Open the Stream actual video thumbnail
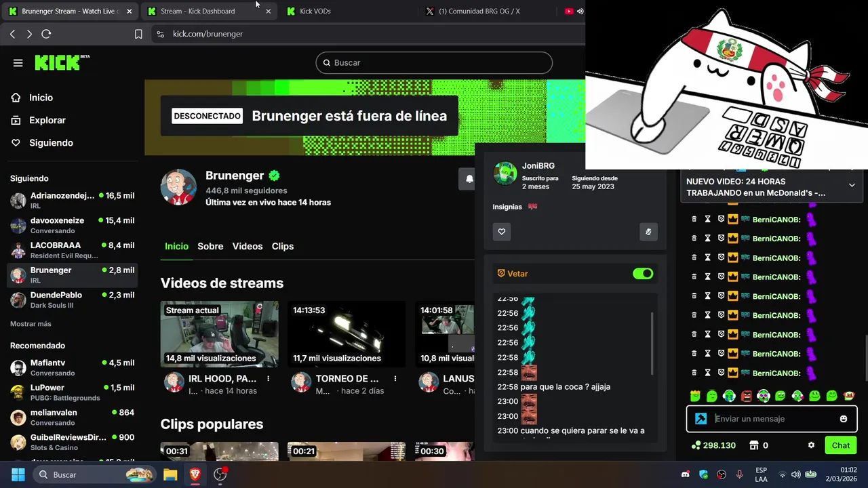 (x=219, y=334)
